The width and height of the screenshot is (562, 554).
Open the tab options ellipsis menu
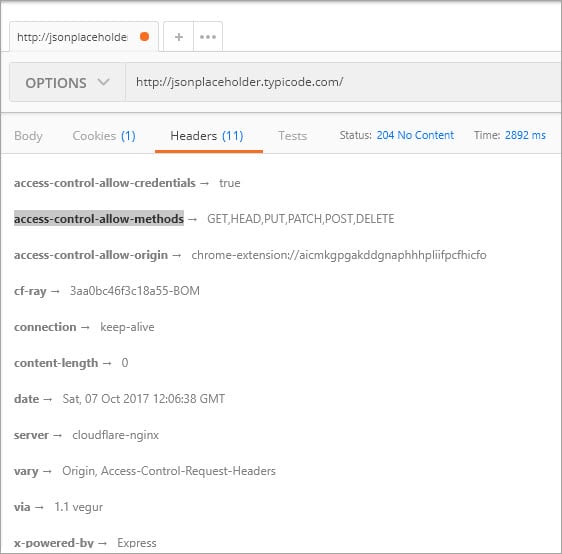(x=208, y=37)
